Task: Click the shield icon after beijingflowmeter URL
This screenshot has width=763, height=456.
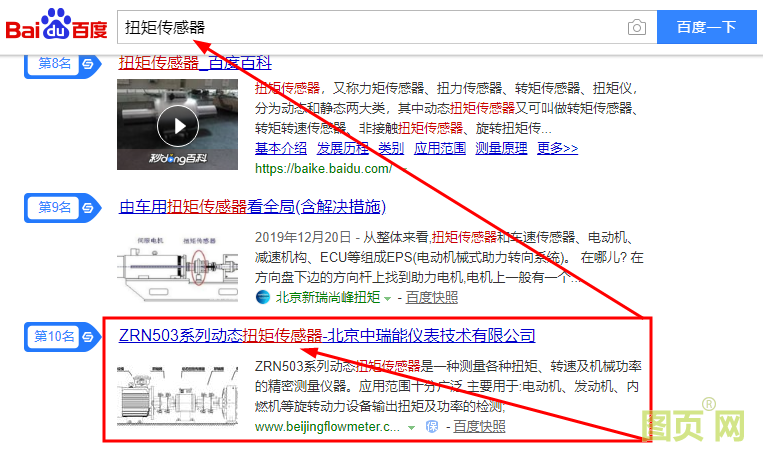Action: point(432,427)
